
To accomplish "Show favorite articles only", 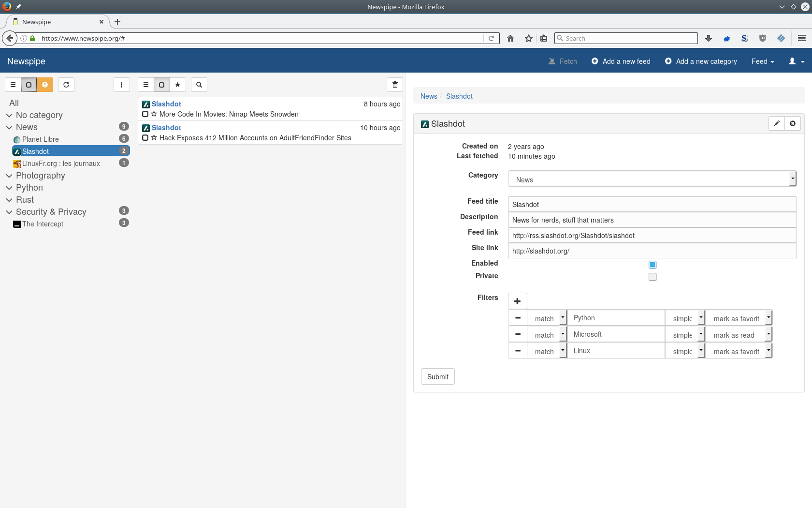I will point(178,85).
